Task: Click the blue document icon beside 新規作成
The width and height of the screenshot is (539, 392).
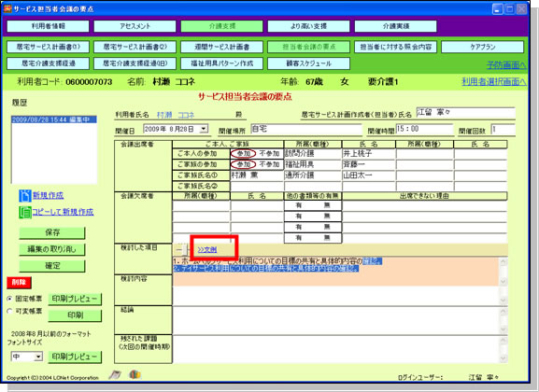Action: click(24, 195)
